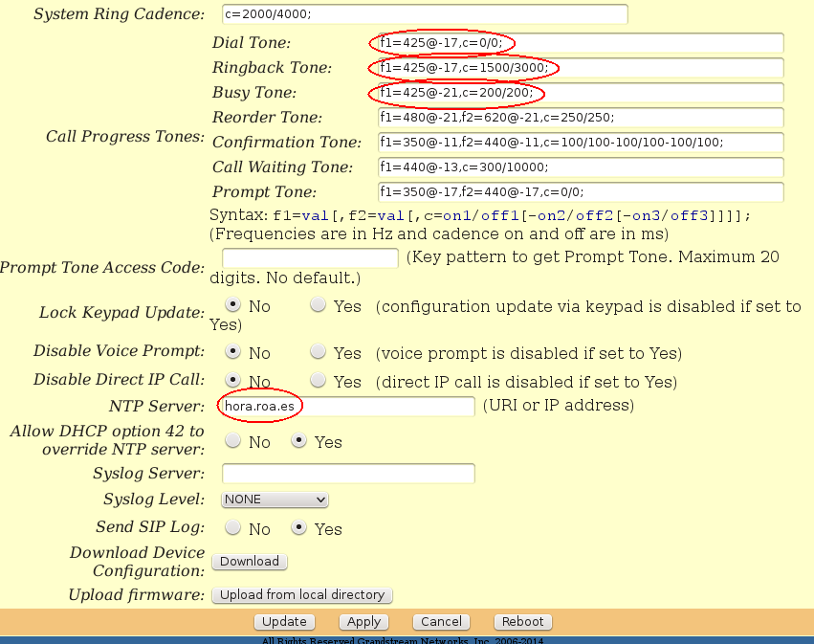
Task: Cancel the pending changes
Action: click(440, 621)
